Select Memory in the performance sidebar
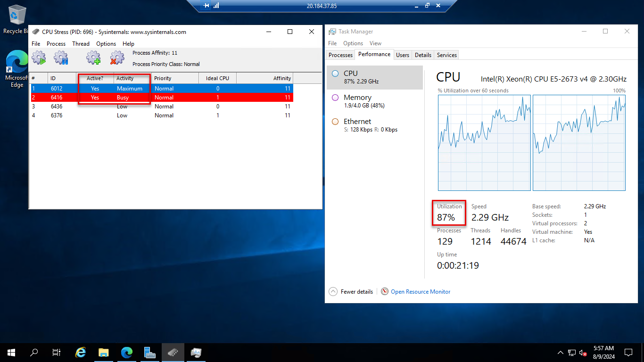The height and width of the screenshot is (362, 644). 375,101
